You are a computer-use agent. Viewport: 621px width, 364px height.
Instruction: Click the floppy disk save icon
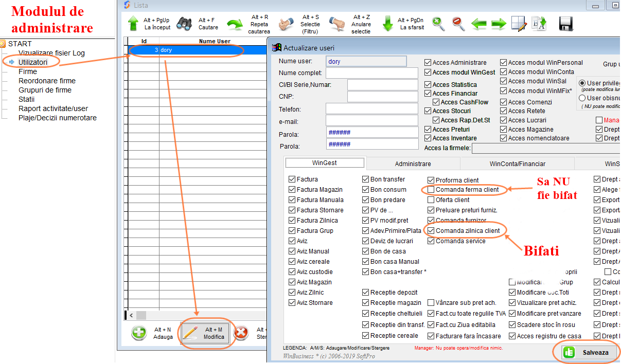coord(566,24)
